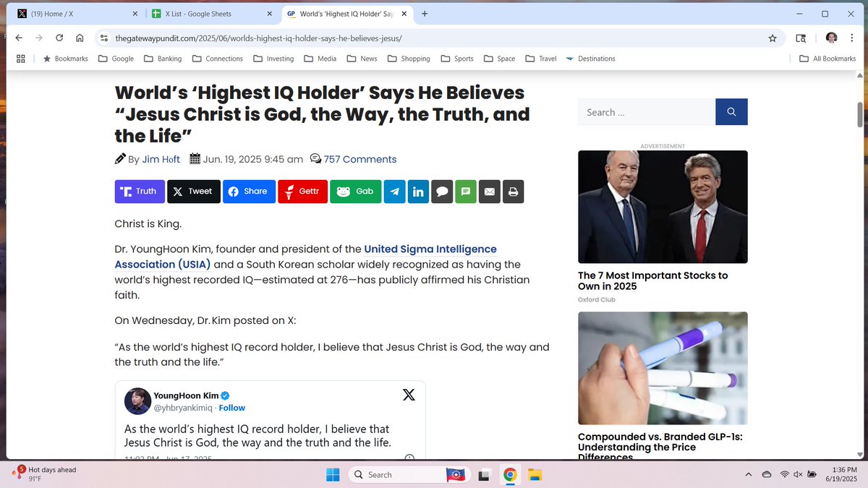Print the article using printer icon
This screenshot has width=868, height=488.
click(513, 192)
